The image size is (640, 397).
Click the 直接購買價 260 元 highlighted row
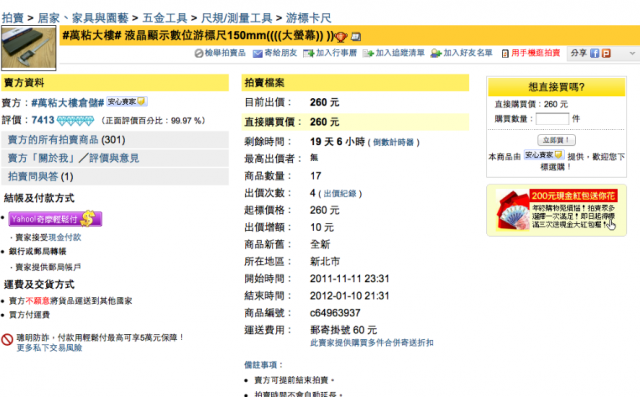[355, 122]
